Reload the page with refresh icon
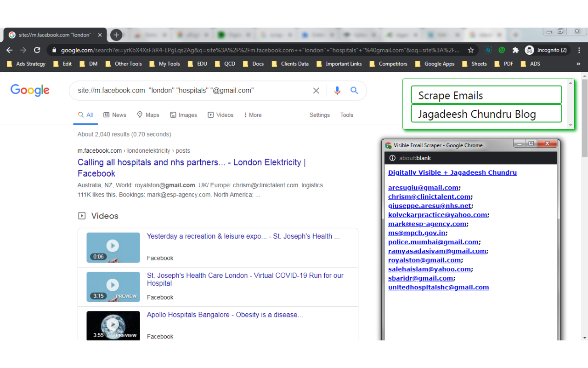Viewport: 588px width, 368px height. pos(37,50)
